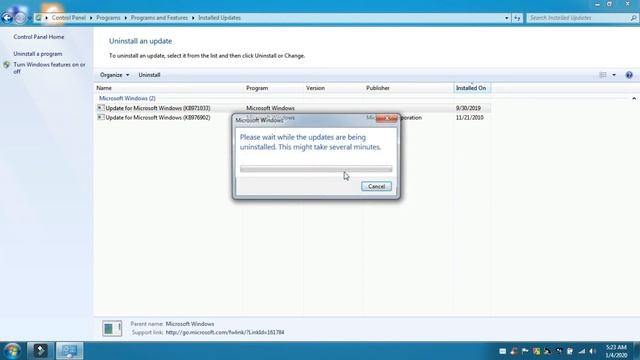Screen dimensions: 640x360
Task: Collapse the Microsoft Windows (2) group
Action: (x=634, y=98)
